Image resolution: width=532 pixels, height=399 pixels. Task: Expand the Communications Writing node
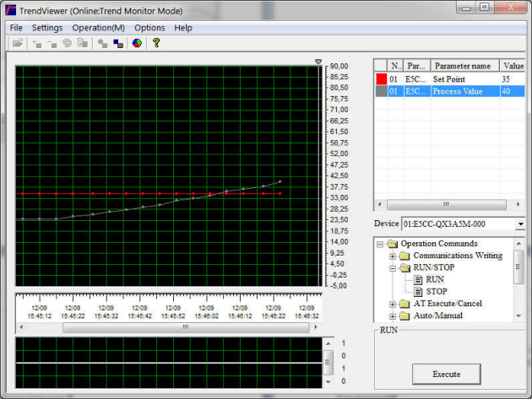(393, 256)
